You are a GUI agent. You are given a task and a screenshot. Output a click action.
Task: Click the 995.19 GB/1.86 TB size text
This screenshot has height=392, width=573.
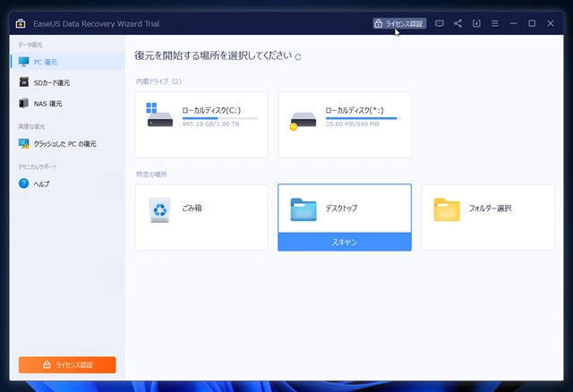(x=211, y=124)
